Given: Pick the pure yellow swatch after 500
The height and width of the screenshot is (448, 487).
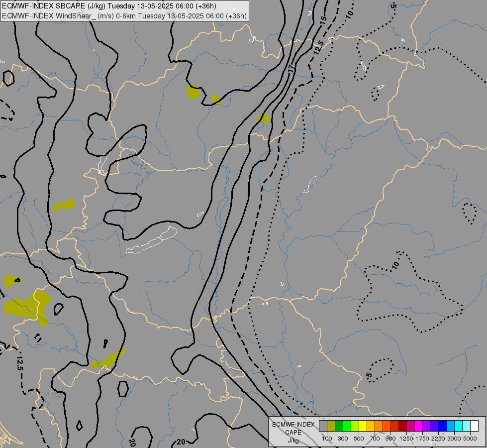Looking at the screenshot, I should [x=363, y=426].
